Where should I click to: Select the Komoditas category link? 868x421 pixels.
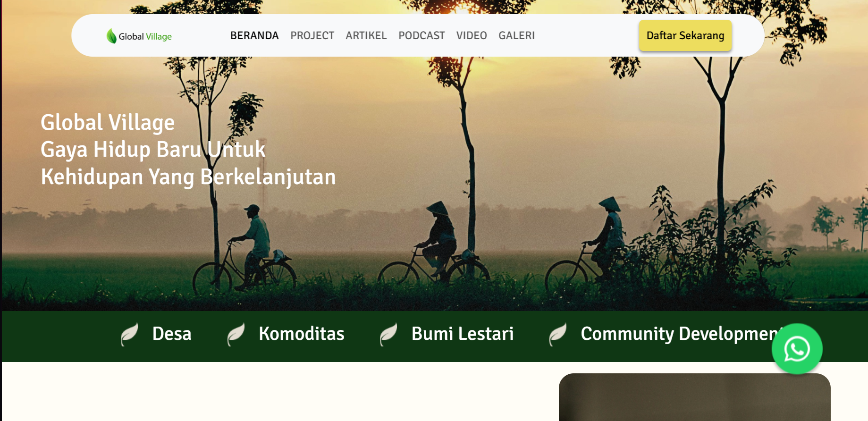[x=302, y=334]
